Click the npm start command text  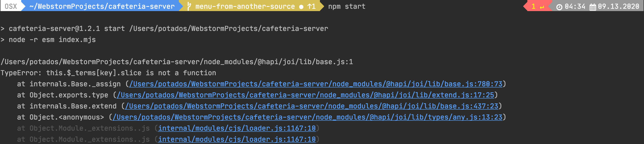(346, 6)
